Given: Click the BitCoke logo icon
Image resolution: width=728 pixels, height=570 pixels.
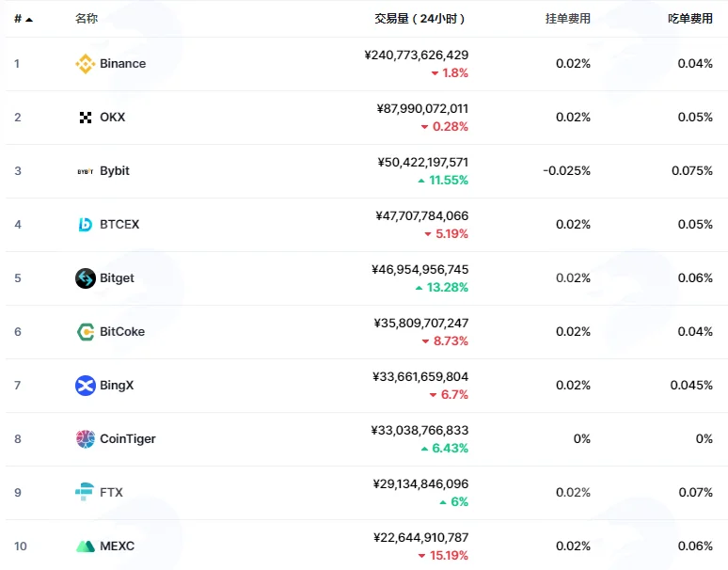Looking at the screenshot, I should pyautogui.click(x=86, y=332).
